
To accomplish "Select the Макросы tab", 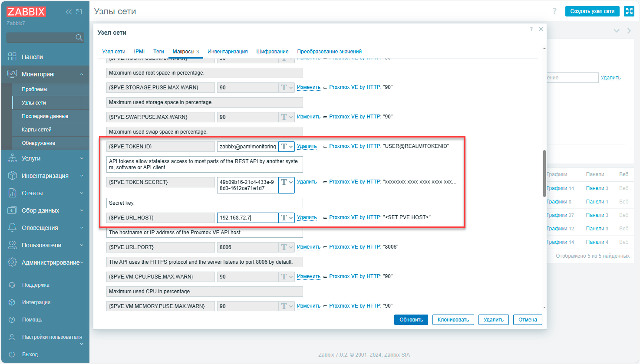I will pyautogui.click(x=185, y=52).
